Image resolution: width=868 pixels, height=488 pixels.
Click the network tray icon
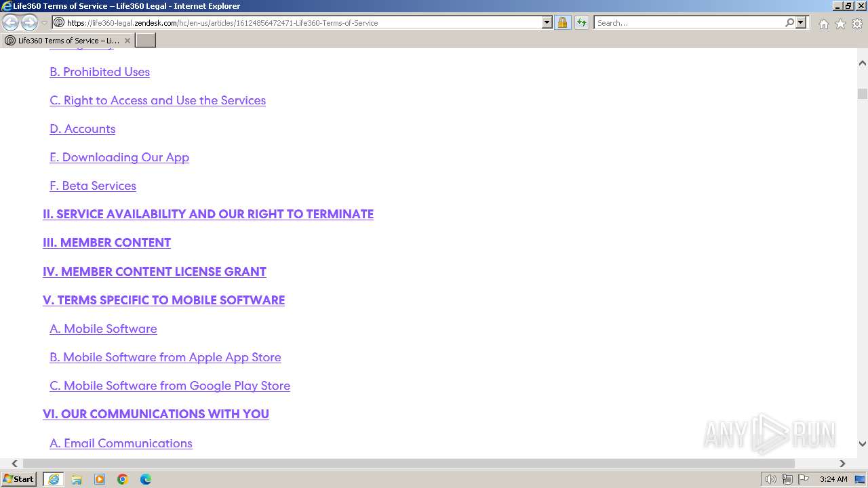[787, 479]
